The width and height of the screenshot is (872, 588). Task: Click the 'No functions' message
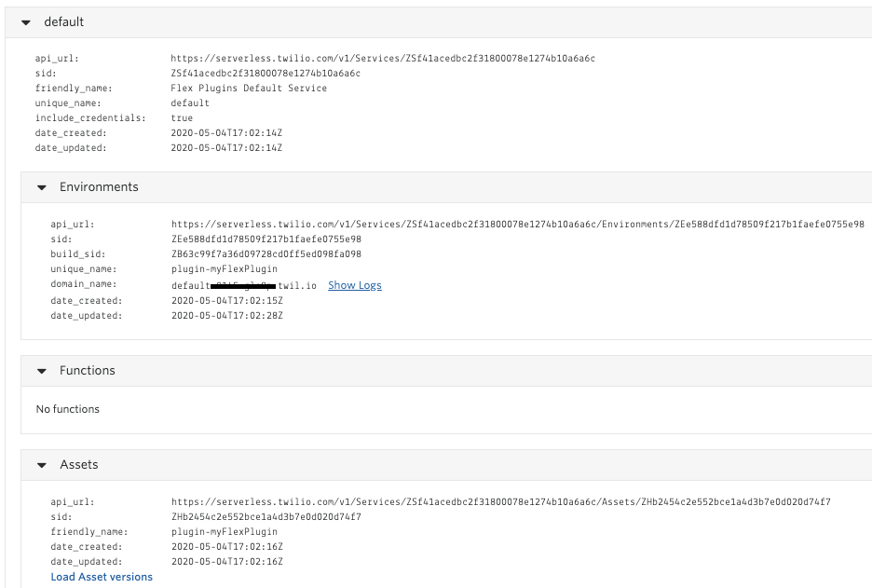coord(68,409)
